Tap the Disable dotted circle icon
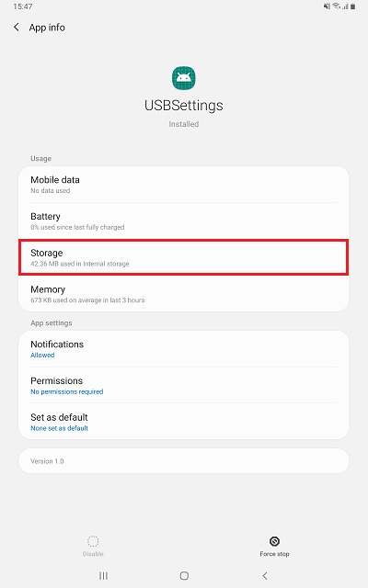 point(93,541)
